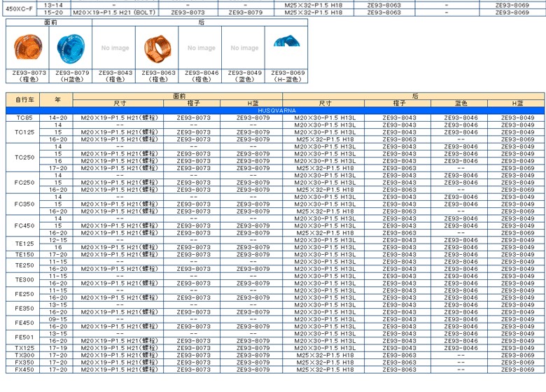Select the ZE93-8043 (橙色) caption text
The height and width of the screenshot is (392, 546).
click(x=115, y=76)
